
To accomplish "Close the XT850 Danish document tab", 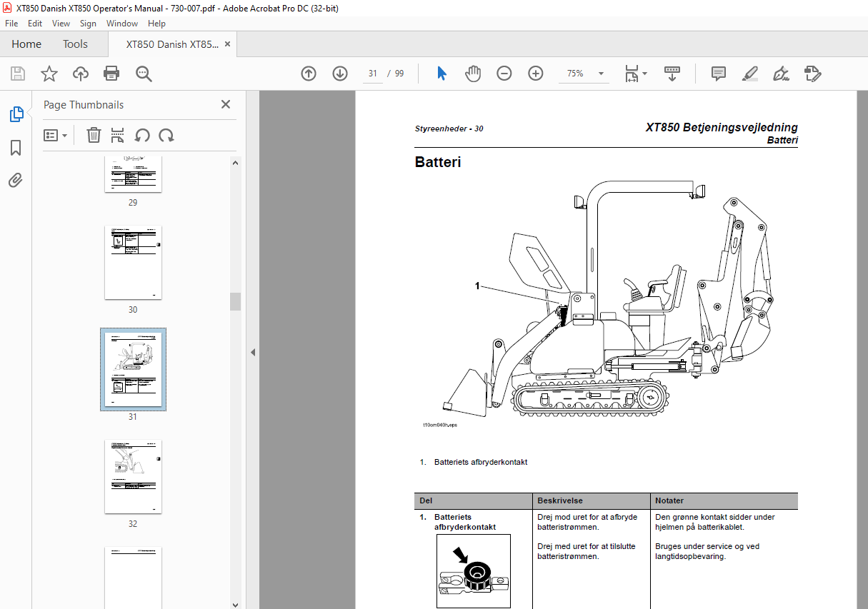I will click(228, 44).
